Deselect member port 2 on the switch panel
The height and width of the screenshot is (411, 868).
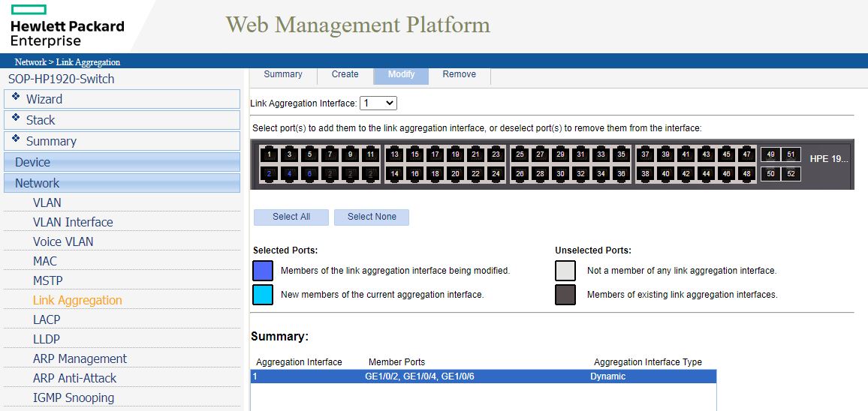[269, 174]
